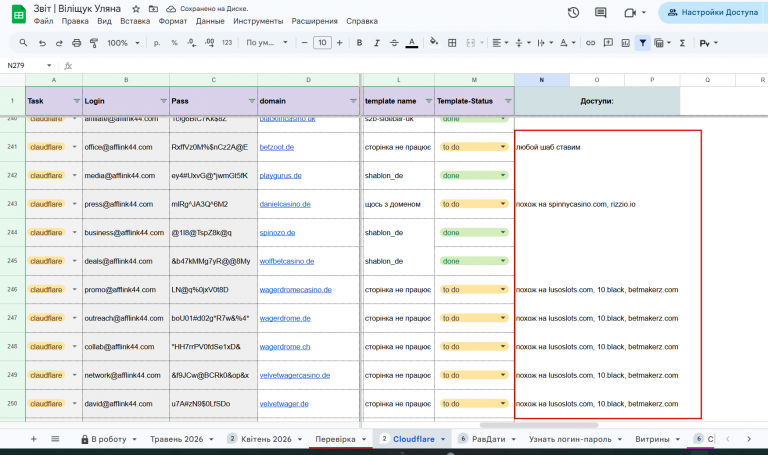Open the vertical align dropdown
768x455 pixels.
coord(523,43)
